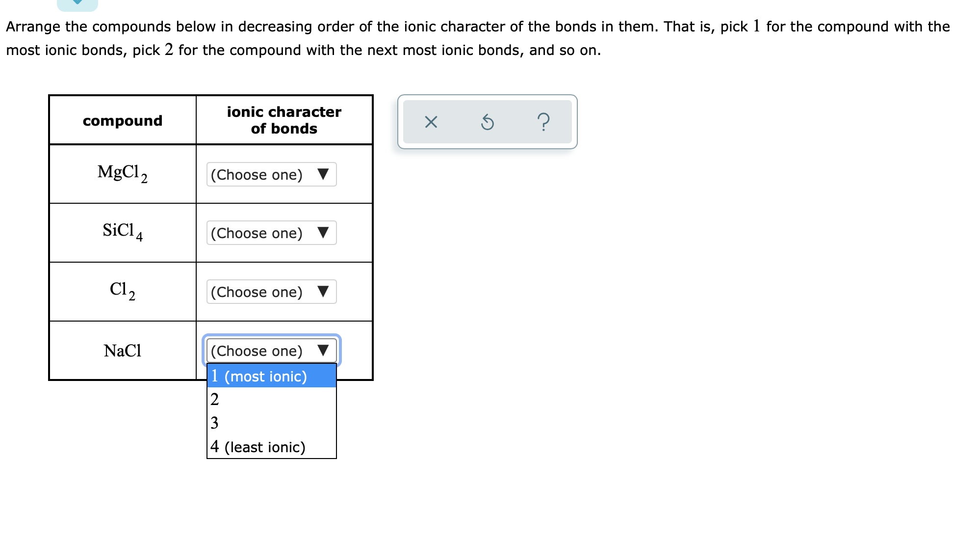Select option 2 in the open list
The height and width of the screenshot is (542, 980).
click(215, 400)
